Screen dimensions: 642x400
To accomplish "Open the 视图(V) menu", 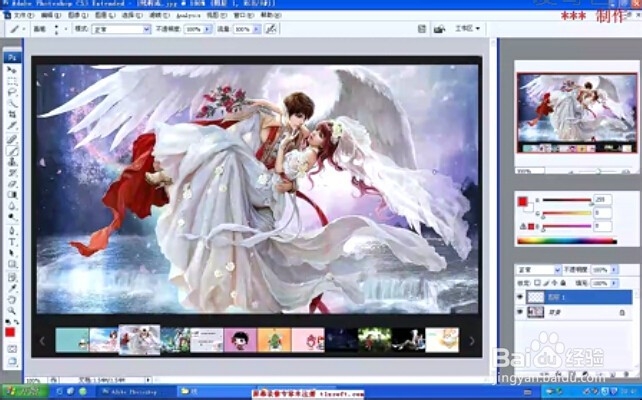I will pyautogui.click(x=217, y=15).
